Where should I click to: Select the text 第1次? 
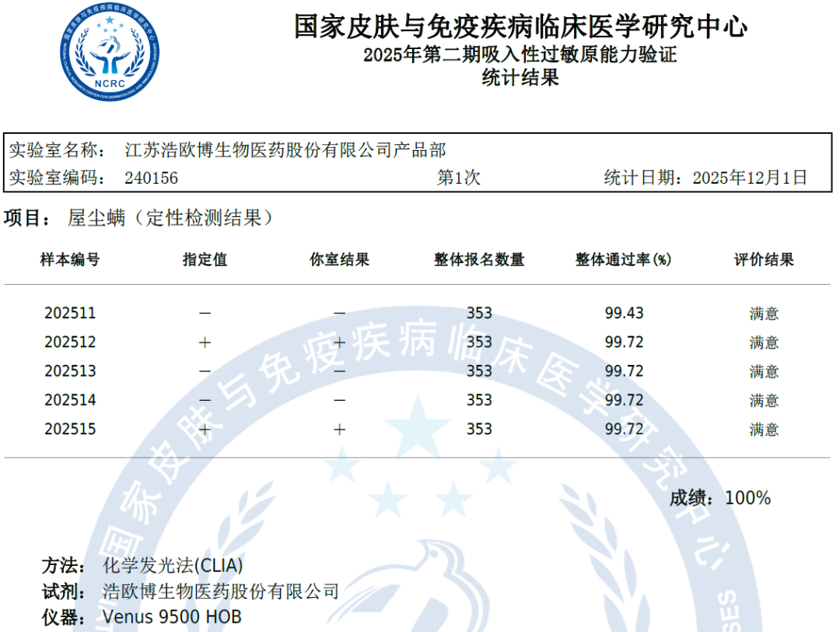point(459,177)
